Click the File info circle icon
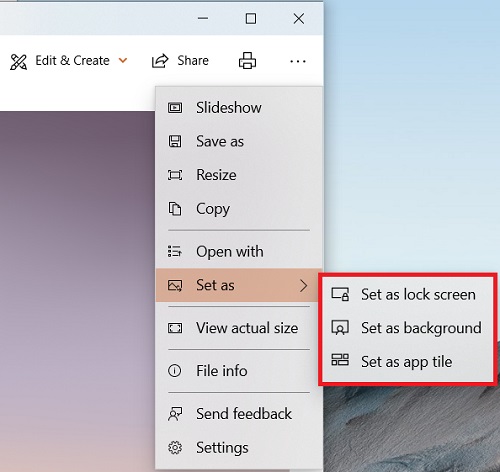500x472 pixels. pos(175,371)
